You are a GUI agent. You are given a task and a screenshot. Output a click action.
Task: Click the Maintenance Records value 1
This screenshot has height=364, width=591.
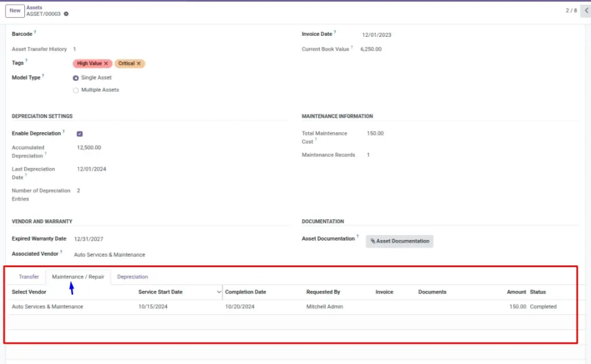pos(368,155)
